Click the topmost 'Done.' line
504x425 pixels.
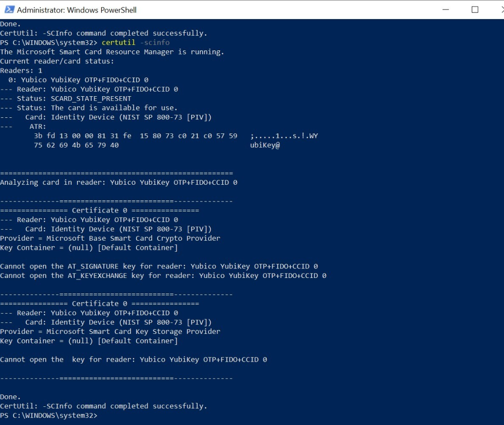click(10, 24)
